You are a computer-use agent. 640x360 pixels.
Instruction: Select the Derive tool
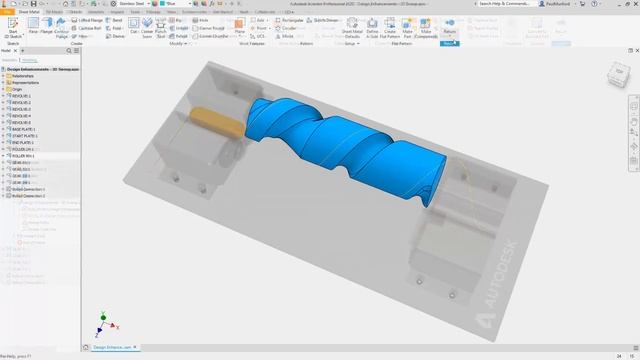point(115,36)
